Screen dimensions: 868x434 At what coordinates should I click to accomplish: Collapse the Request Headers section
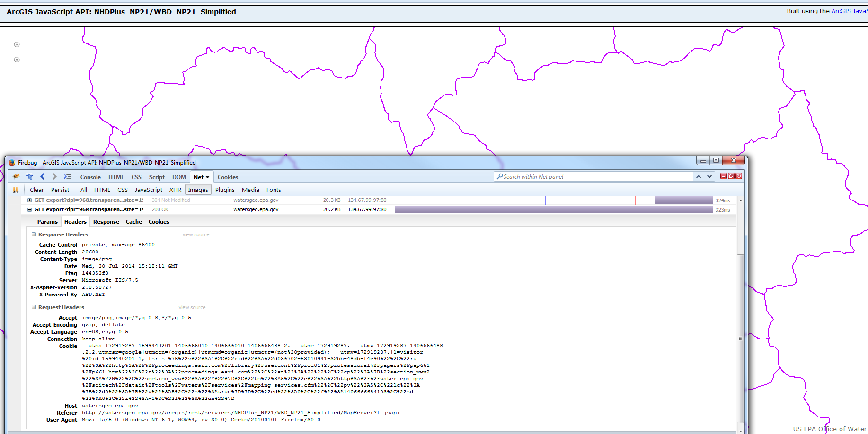pos(34,307)
